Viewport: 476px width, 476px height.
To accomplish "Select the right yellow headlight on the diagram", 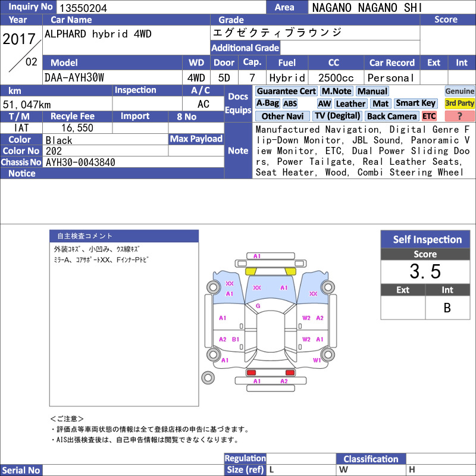I will 290,271.
